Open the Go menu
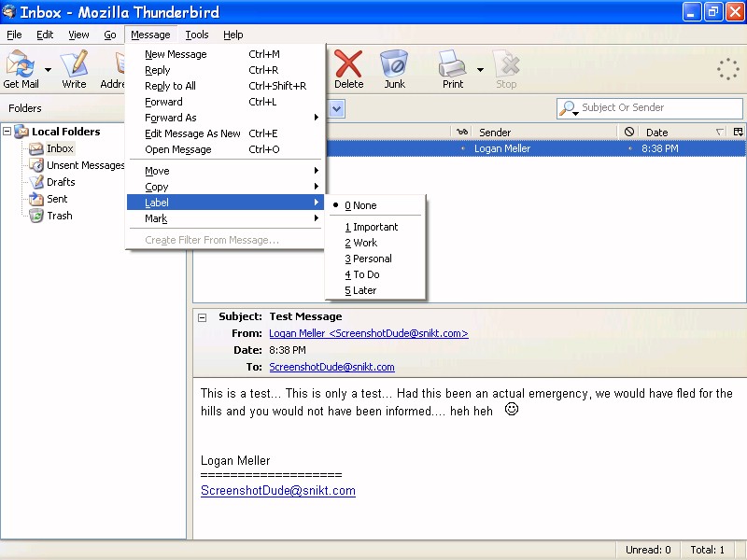 110,35
